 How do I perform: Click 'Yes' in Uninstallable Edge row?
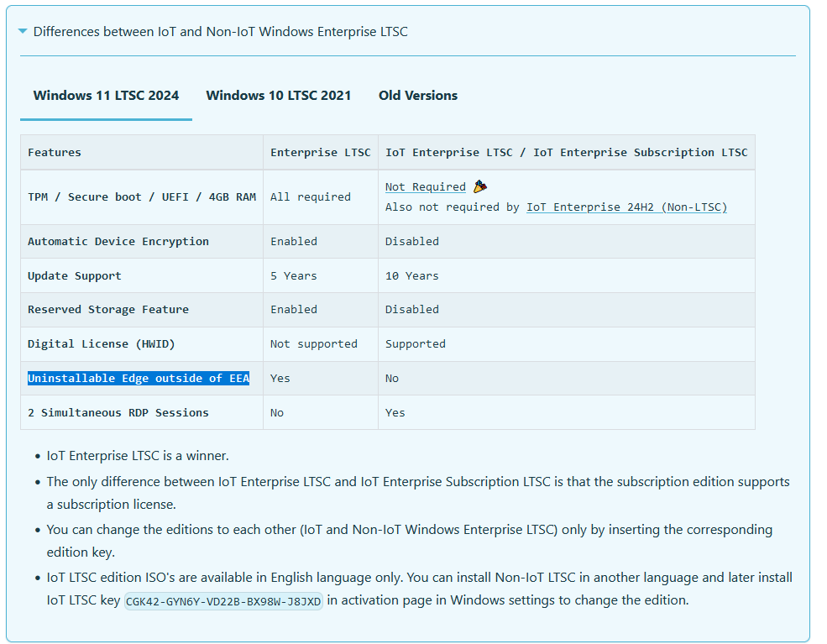coord(280,378)
